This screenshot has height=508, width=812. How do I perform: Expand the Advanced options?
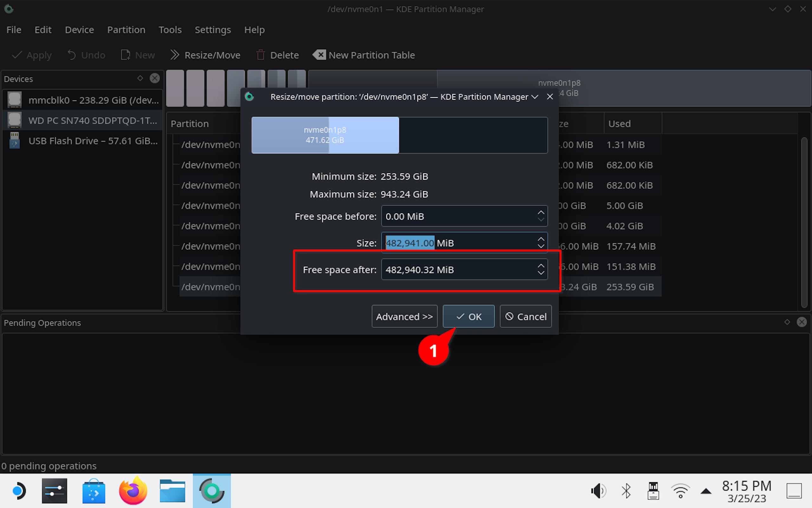click(404, 316)
